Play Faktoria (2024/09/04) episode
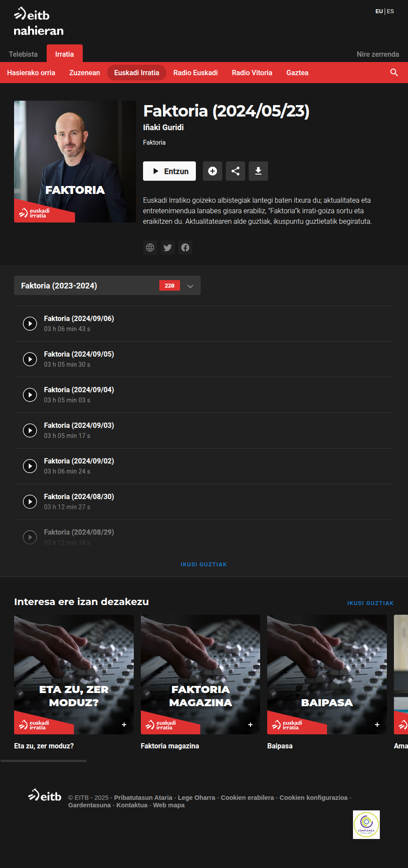This screenshot has height=868, width=408. click(x=30, y=395)
